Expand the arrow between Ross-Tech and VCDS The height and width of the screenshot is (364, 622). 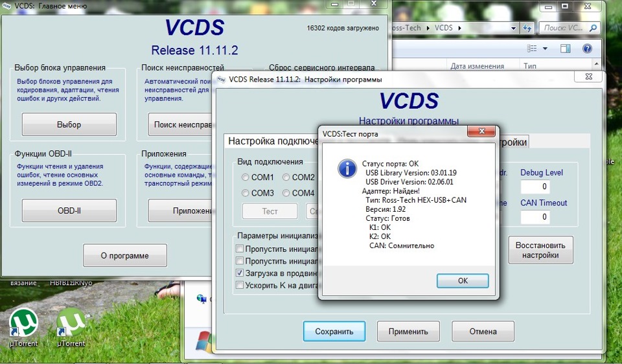click(428, 28)
